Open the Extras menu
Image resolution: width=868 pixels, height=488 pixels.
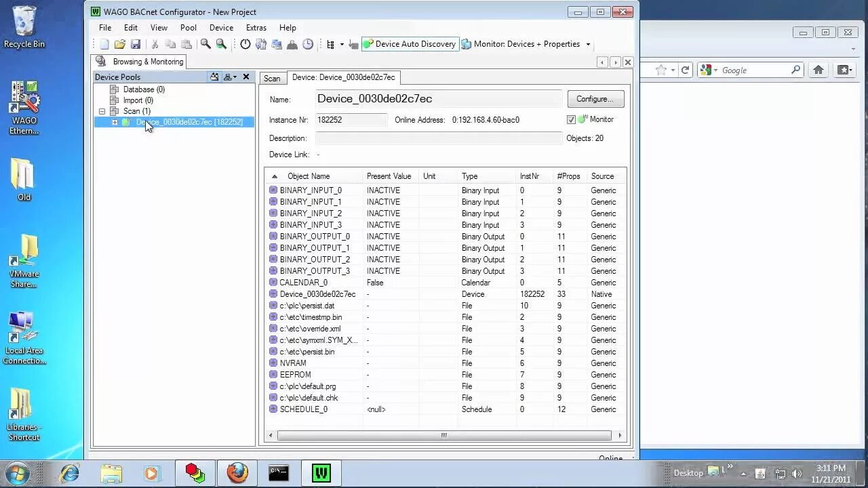[256, 28]
